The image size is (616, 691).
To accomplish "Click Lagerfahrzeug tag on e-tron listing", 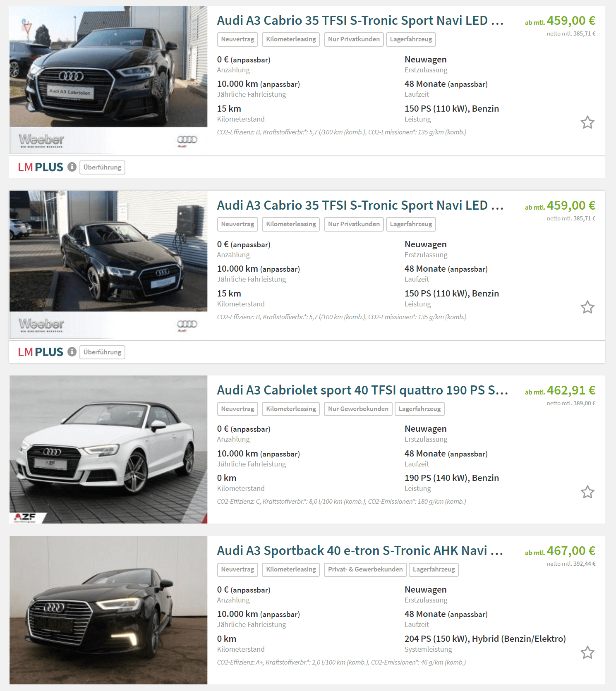I will pos(434,569).
